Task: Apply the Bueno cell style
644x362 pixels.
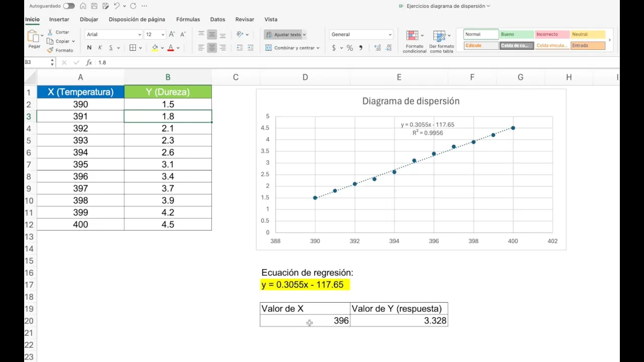Action: pyautogui.click(x=516, y=34)
